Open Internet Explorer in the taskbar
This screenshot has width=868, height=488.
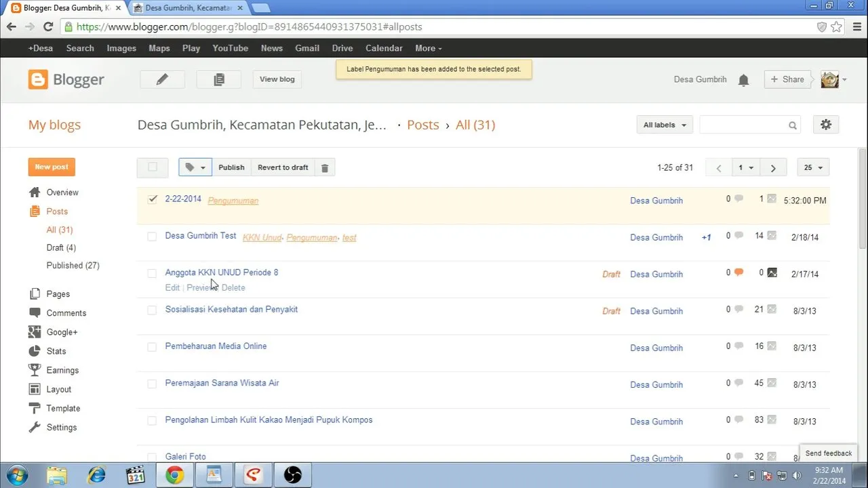pos(96,474)
